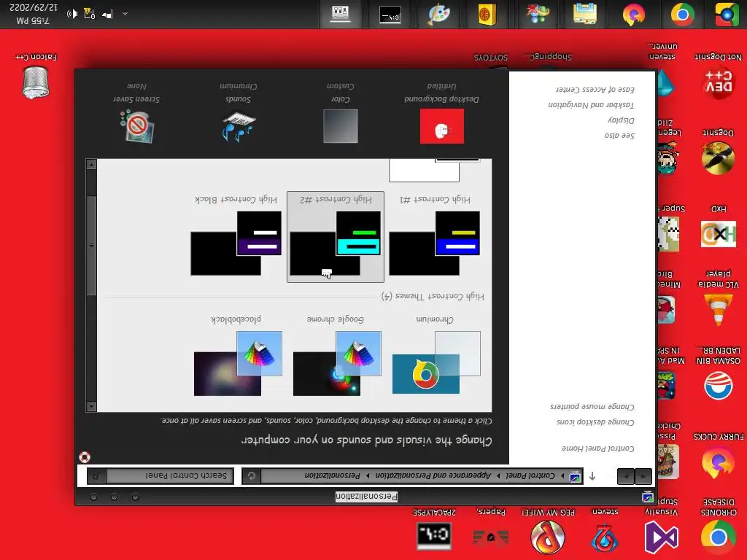This screenshot has height=560, width=747.
Task: Open the network signal tray icon
Action: click(107, 15)
